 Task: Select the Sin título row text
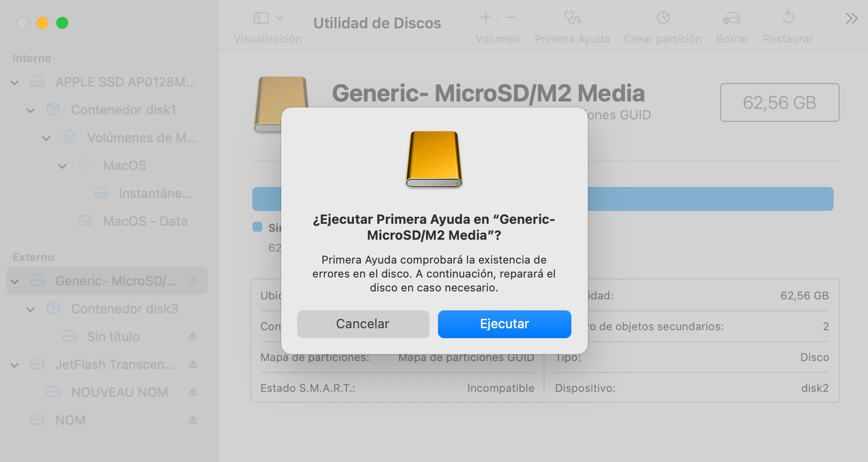click(x=113, y=337)
